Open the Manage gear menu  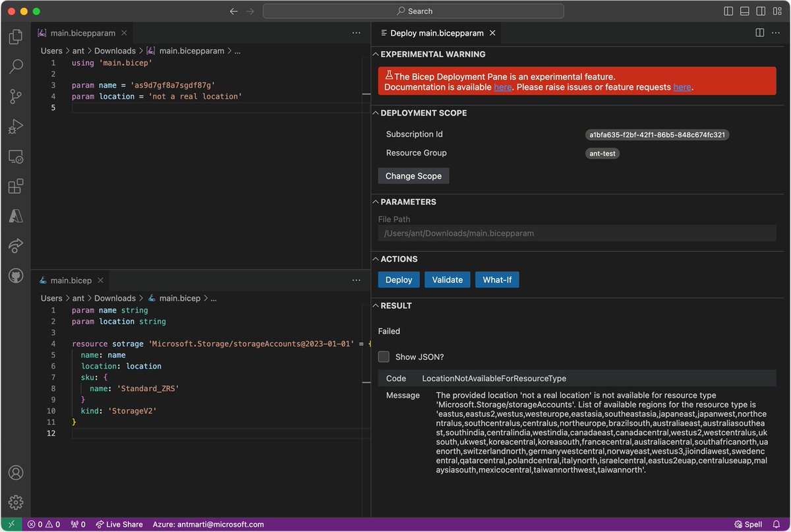(x=16, y=502)
